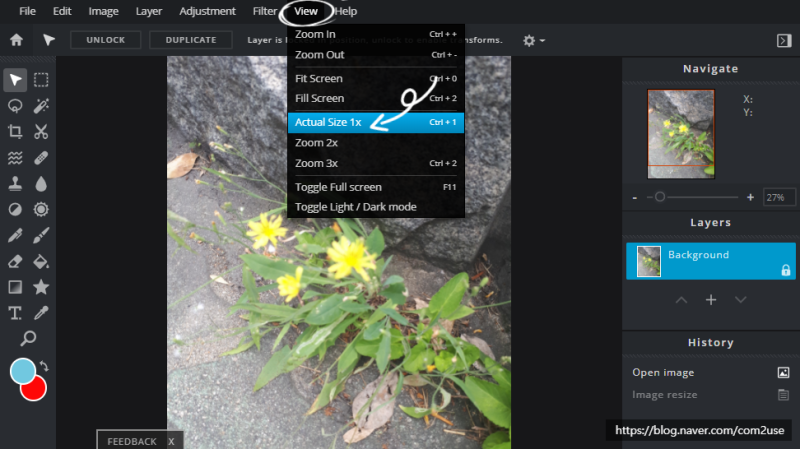Viewport: 800px width, 449px height.
Task: Open the settings gear dropdown
Action: pyautogui.click(x=534, y=40)
